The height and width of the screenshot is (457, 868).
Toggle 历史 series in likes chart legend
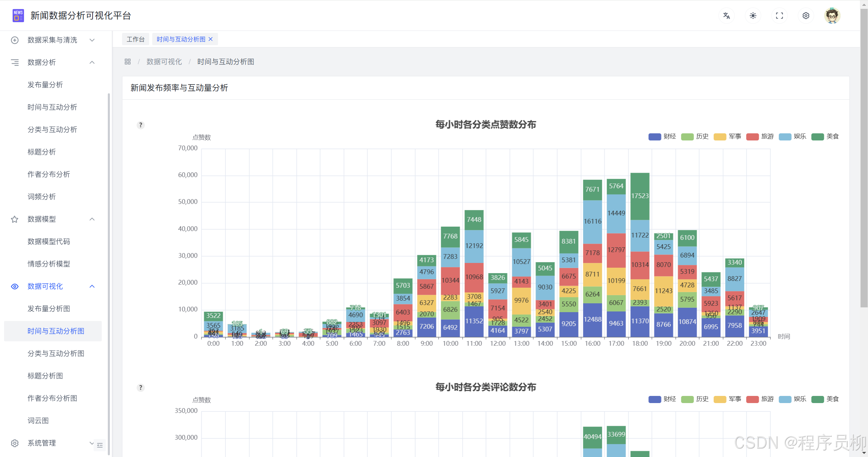pos(695,136)
